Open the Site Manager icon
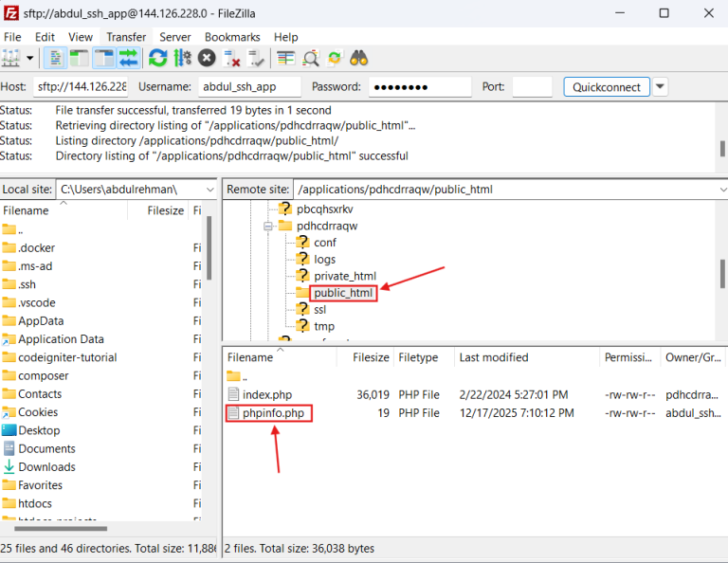This screenshot has width=728, height=563. point(11,58)
